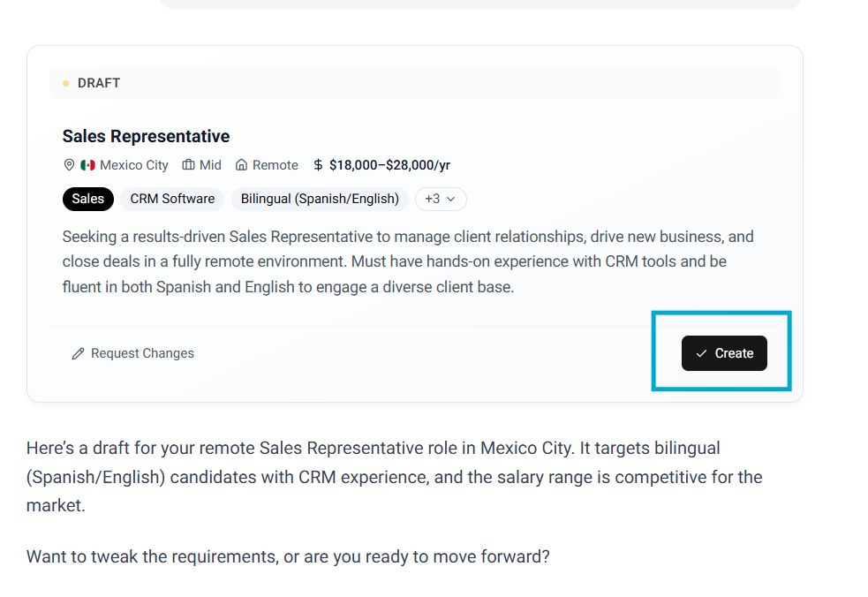Click the Mexico flag icon

point(87,165)
